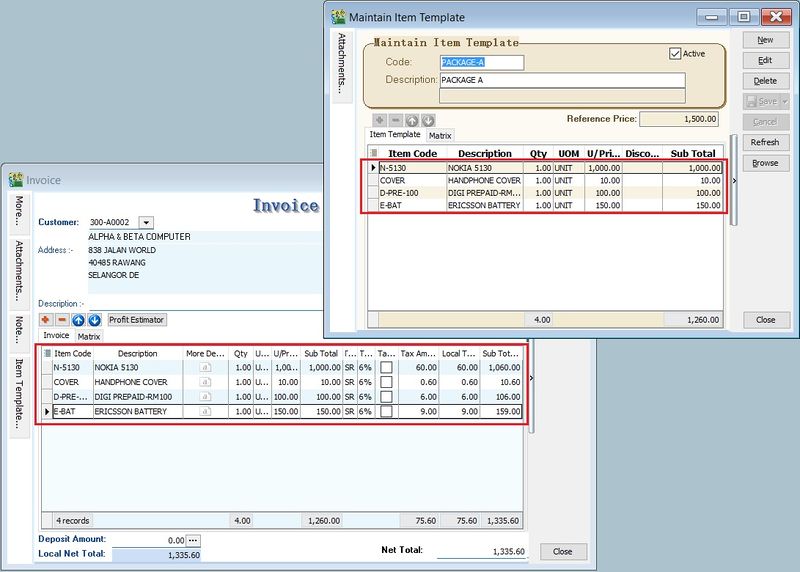Expand the Save button dropdown arrow
Image resolution: width=800 pixels, height=572 pixels.
pos(785,101)
